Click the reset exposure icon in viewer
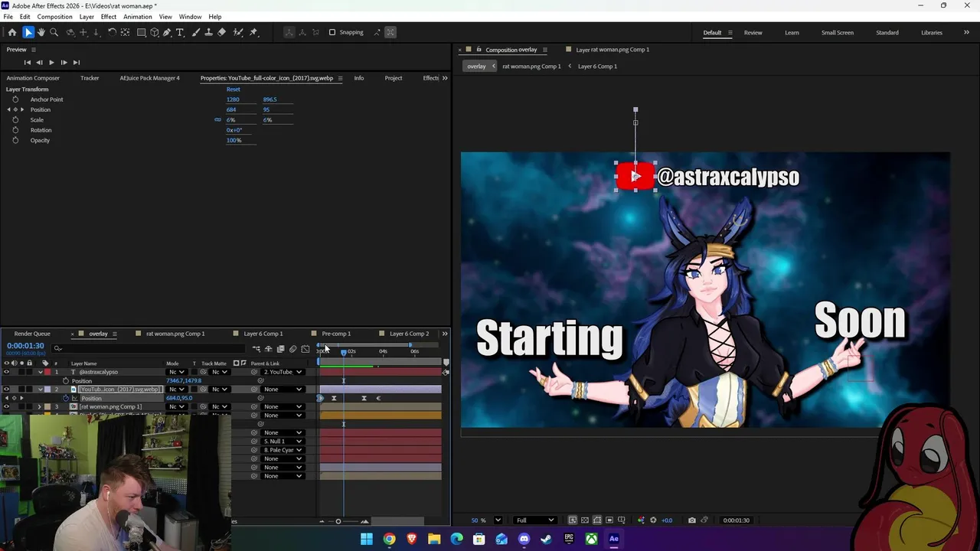Image resolution: width=980 pixels, height=551 pixels. tap(653, 520)
